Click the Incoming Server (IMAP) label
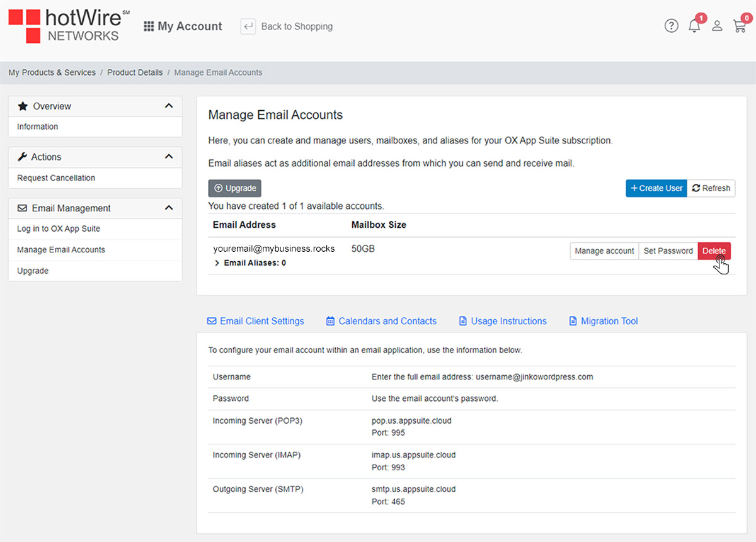The image size is (756, 542). [256, 454]
